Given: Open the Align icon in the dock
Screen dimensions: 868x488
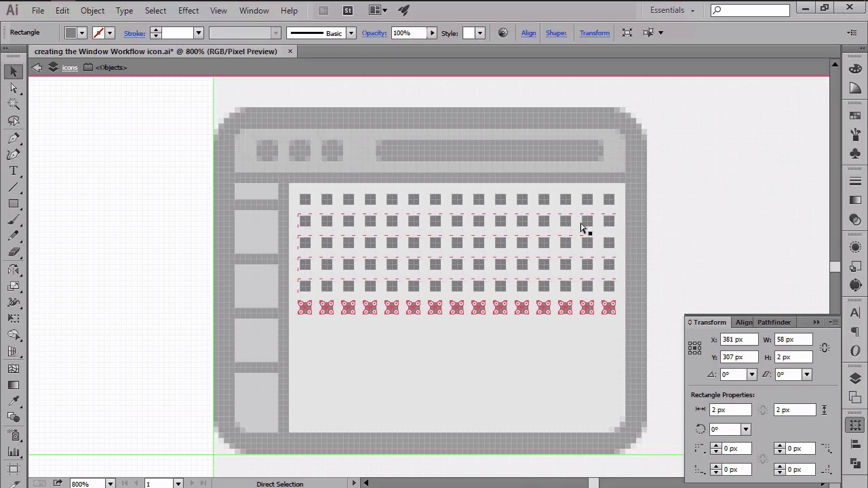Looking at the screenshot, I should [x=855, y=444].
